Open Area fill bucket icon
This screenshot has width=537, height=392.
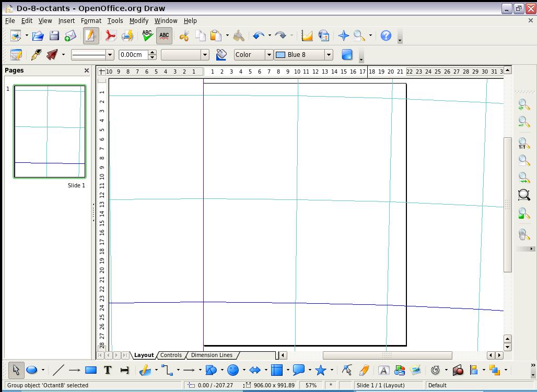pos(221,55)
